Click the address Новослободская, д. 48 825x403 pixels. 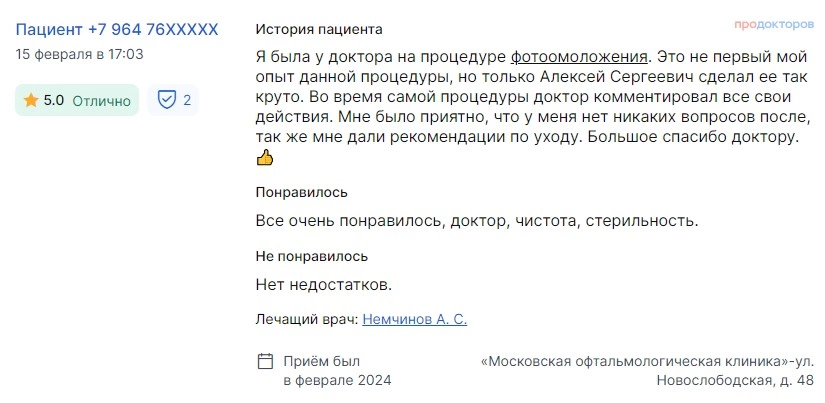point(735,380)
